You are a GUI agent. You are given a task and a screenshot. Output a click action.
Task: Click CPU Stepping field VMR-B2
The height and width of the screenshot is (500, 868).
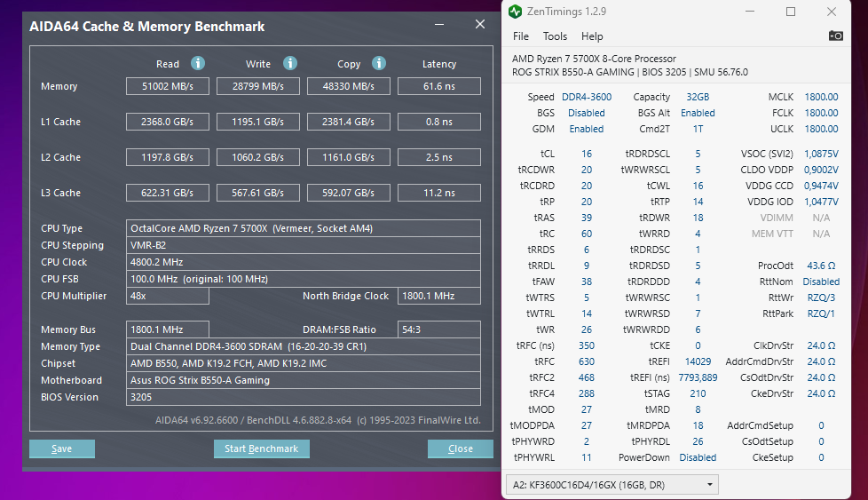click(x=304, y=245)
